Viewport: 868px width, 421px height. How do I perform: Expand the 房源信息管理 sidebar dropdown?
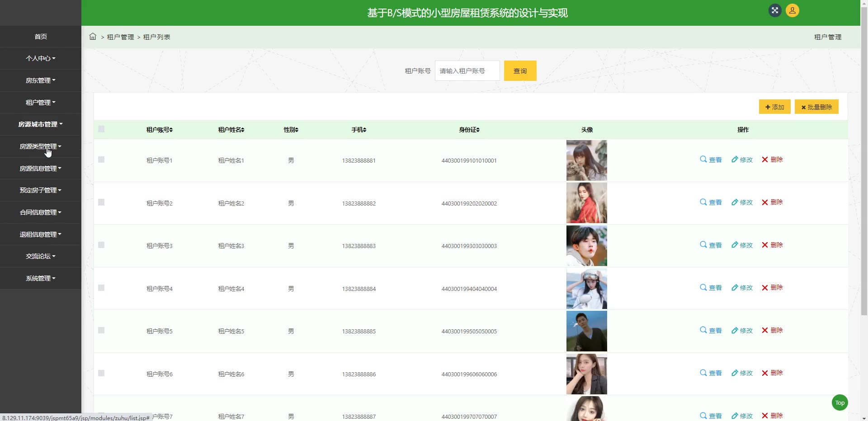pos(41,168)
